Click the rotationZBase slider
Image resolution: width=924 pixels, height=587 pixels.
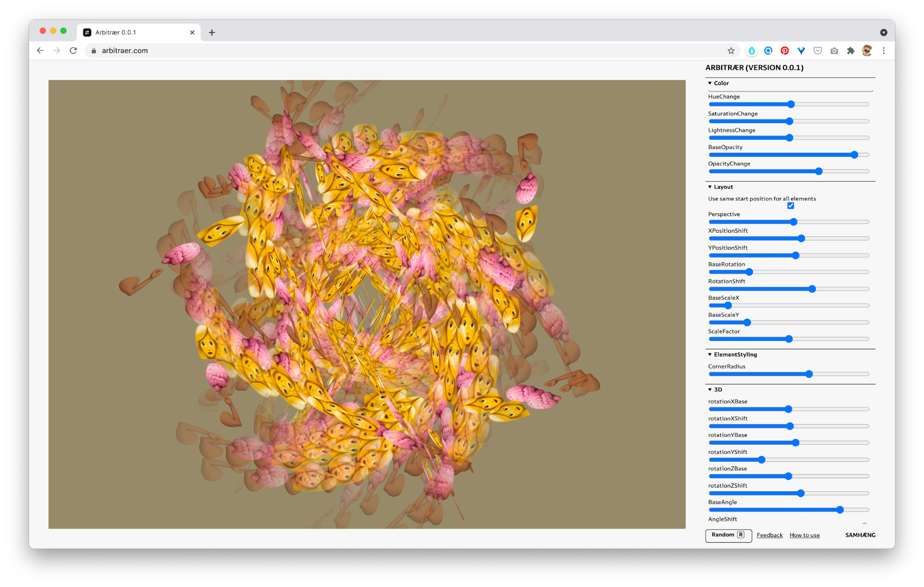point(789,476)
